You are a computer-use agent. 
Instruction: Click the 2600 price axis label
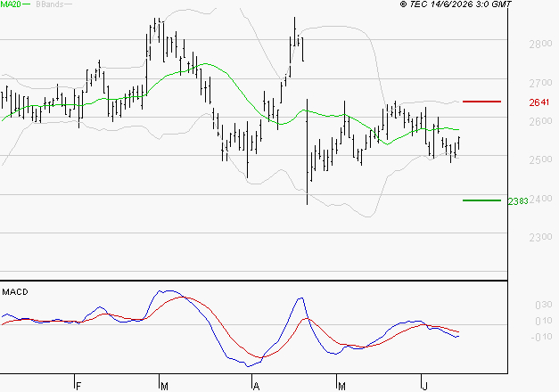[x=540, y=121]
